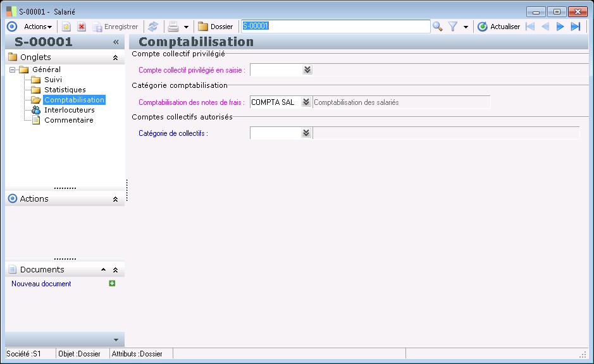The image size is (594, 364).
Task: Click the Dossier folder button
Action: [x=216, y=27]
